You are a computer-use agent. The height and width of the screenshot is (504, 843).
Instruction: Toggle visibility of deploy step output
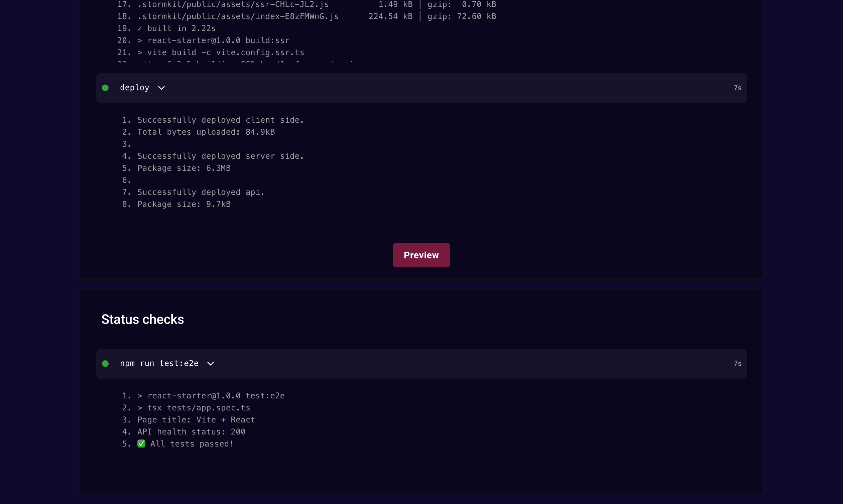tap(161, 88)
